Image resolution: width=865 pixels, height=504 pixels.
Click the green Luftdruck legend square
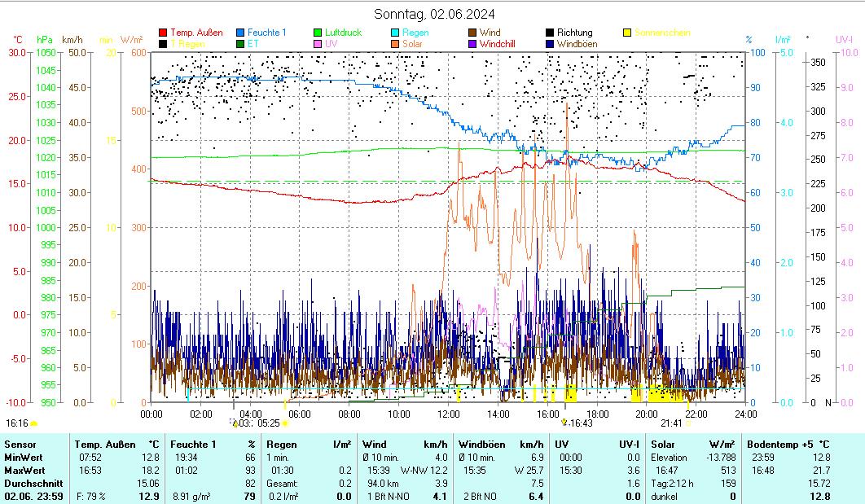pos(318,33)
